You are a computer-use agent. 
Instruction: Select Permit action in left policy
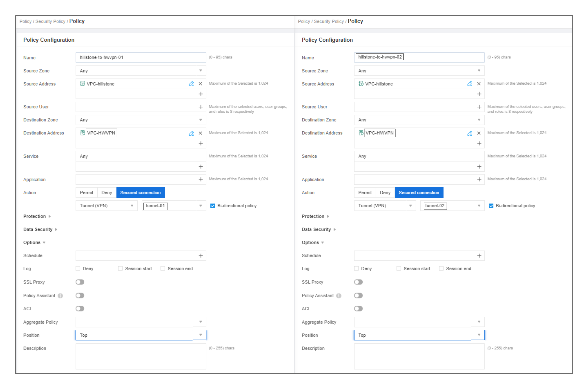tap(87, 193)
